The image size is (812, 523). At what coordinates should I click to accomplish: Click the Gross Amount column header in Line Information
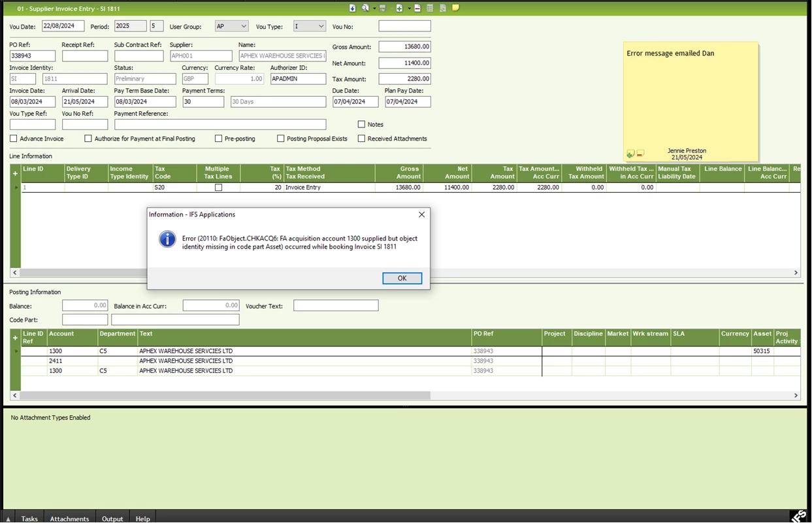click(x=399, y=173)
